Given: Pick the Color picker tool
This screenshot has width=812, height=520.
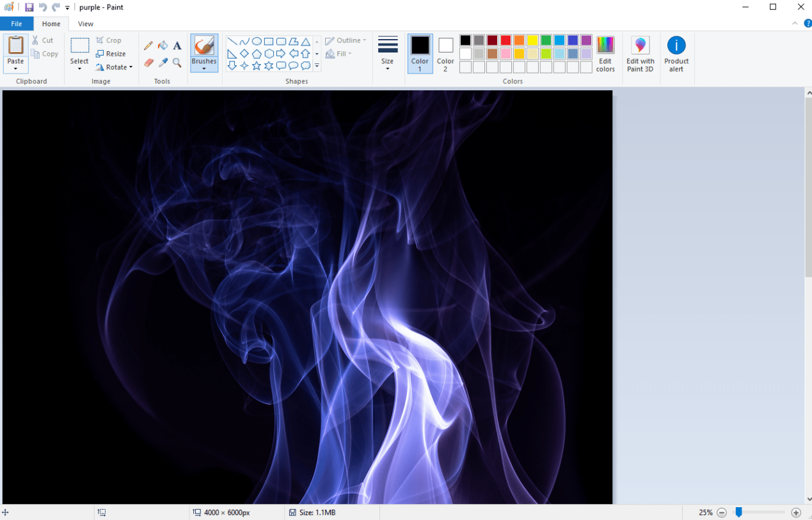Looking at the screenshot, I should coord(163,63).
